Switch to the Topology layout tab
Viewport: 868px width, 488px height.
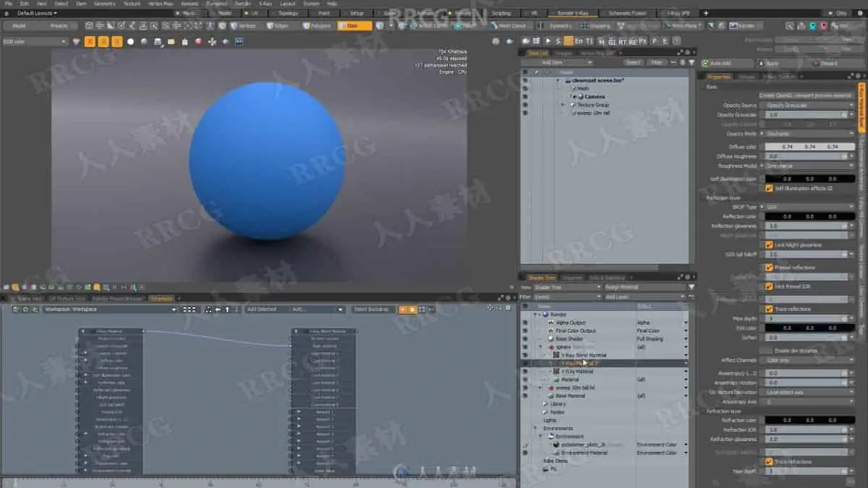click(x=288, y=13)
